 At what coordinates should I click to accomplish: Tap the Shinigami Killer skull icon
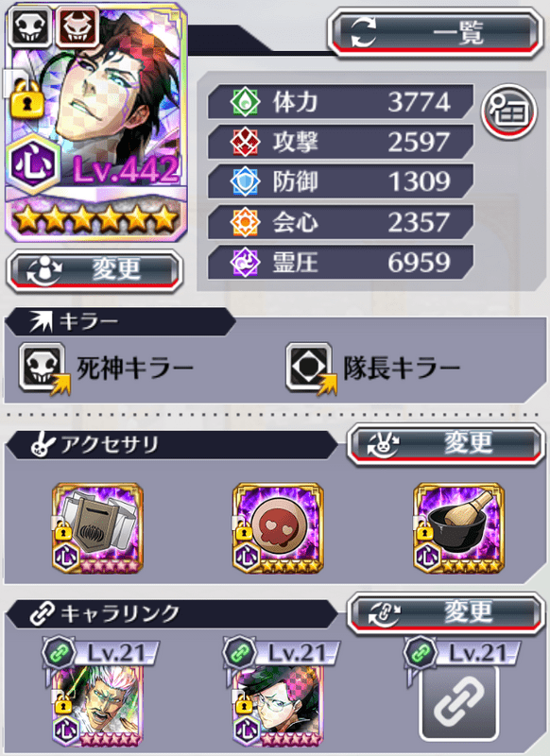click(x=43, y=368)
